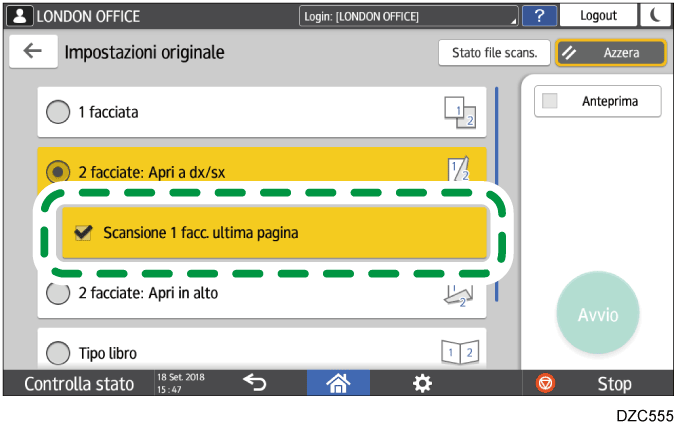Open the help question mark icon

pos(540,16)
